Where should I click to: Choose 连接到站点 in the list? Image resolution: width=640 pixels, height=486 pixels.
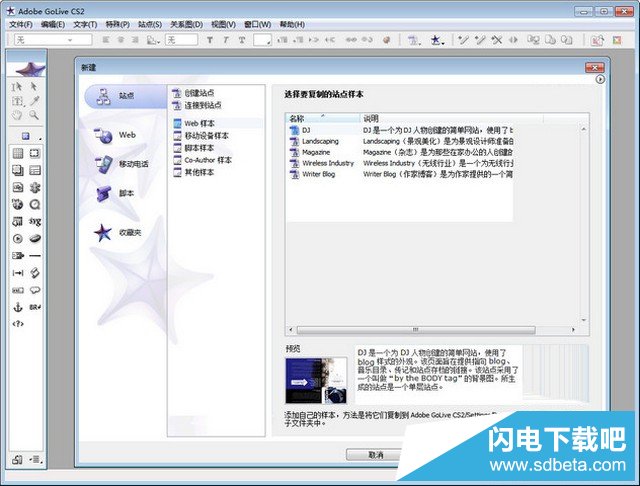(197, 105)
